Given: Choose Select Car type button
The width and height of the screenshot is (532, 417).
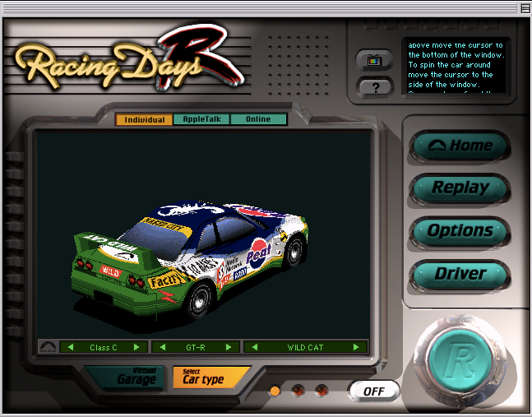Looking at the screenshot, I should coord(211,377).
